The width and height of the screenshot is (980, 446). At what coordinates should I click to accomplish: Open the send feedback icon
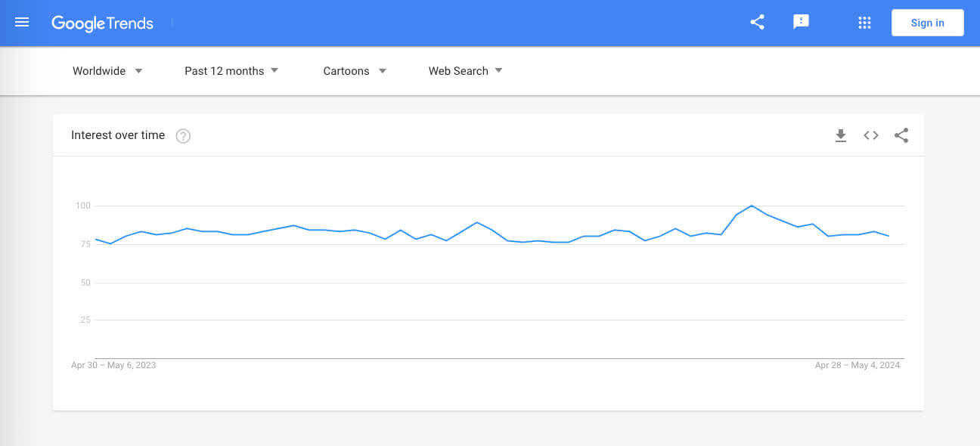[801, 23]
